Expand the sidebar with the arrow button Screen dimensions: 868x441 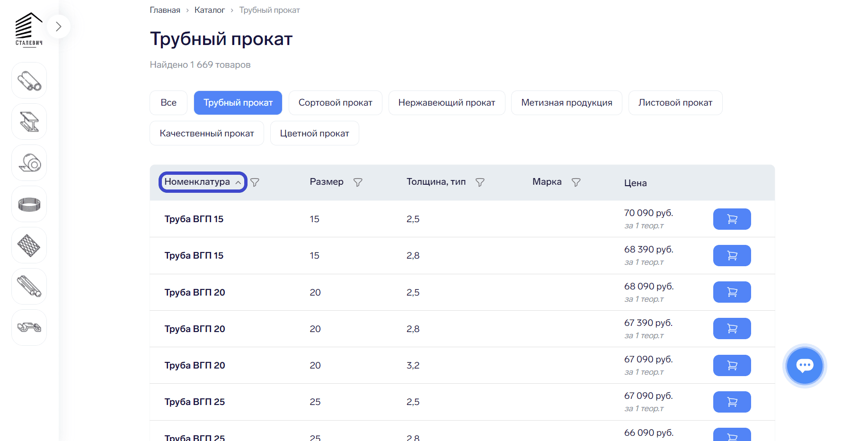tap(59, 27)
